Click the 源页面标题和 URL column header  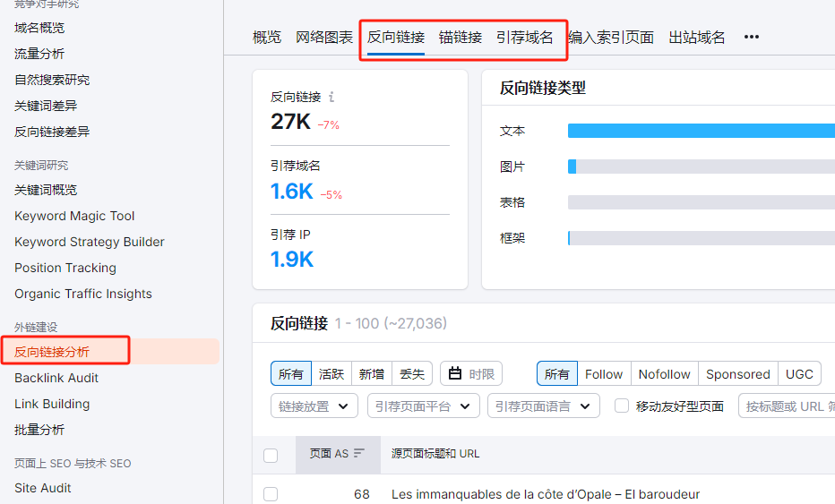435,454
